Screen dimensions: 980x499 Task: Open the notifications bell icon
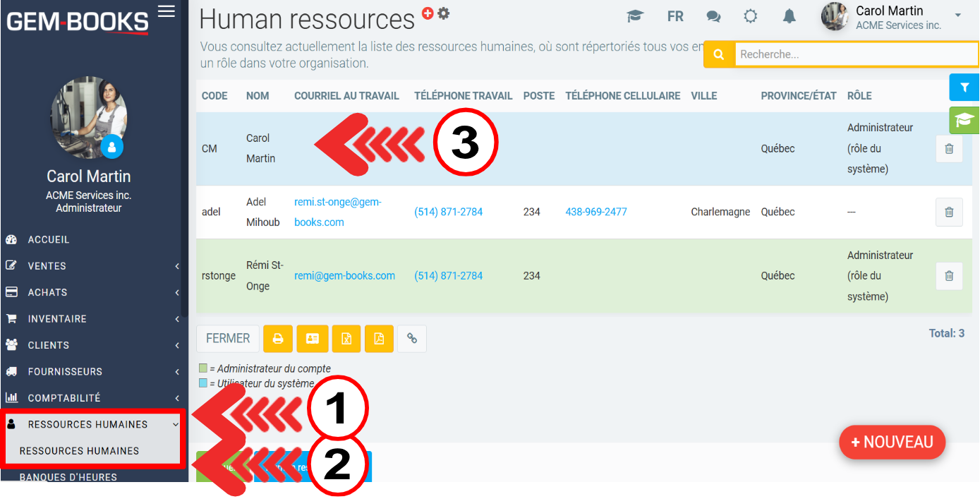coord(790,16)
